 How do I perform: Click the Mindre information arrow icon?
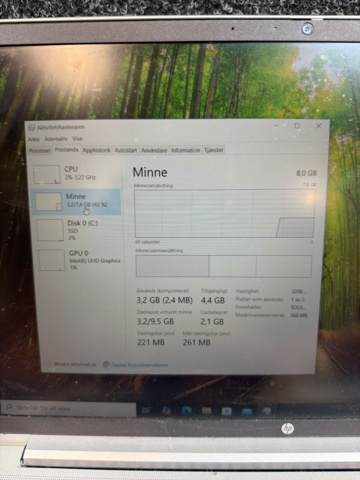[48, 364]
